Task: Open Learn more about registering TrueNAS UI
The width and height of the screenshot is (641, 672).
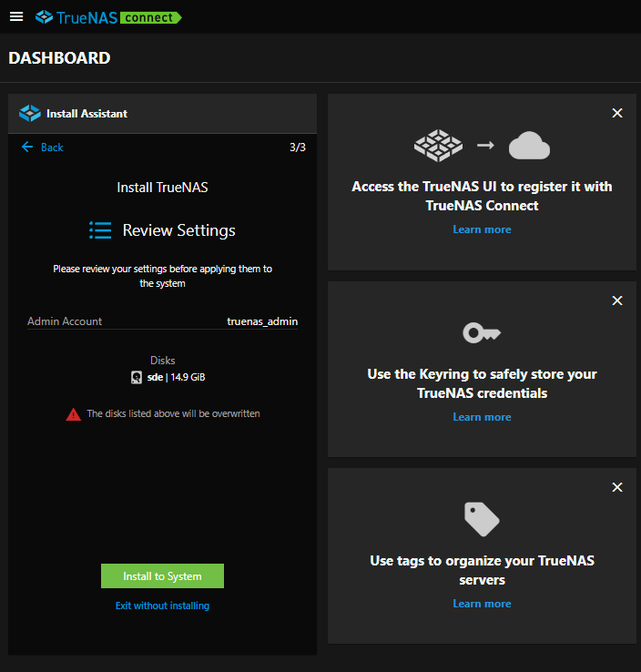Action: tap(482, 229)
